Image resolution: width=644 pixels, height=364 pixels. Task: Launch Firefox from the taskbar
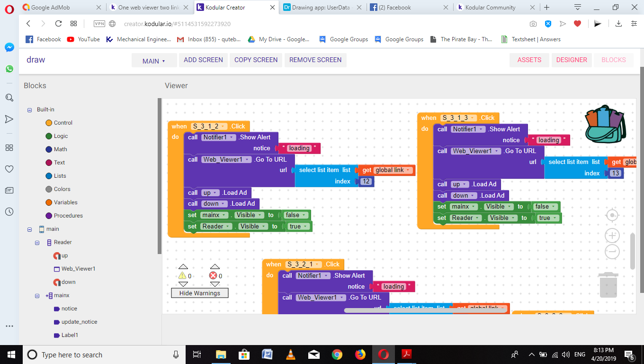click(360, 355)
